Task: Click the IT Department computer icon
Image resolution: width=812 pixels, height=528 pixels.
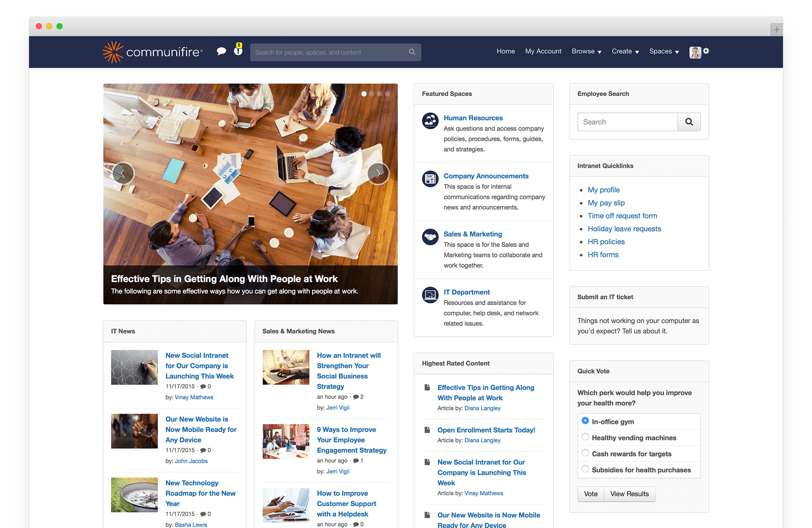Action: coord(430,294)
